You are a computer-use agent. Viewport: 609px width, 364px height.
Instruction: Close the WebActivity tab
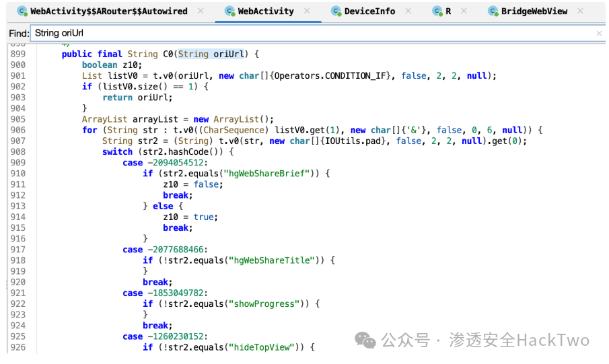[307, 11]
